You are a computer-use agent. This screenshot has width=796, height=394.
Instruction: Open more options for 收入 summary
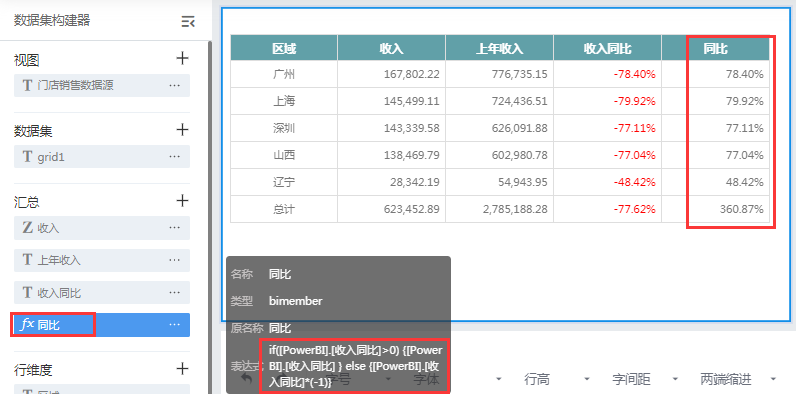click(175, 228)
